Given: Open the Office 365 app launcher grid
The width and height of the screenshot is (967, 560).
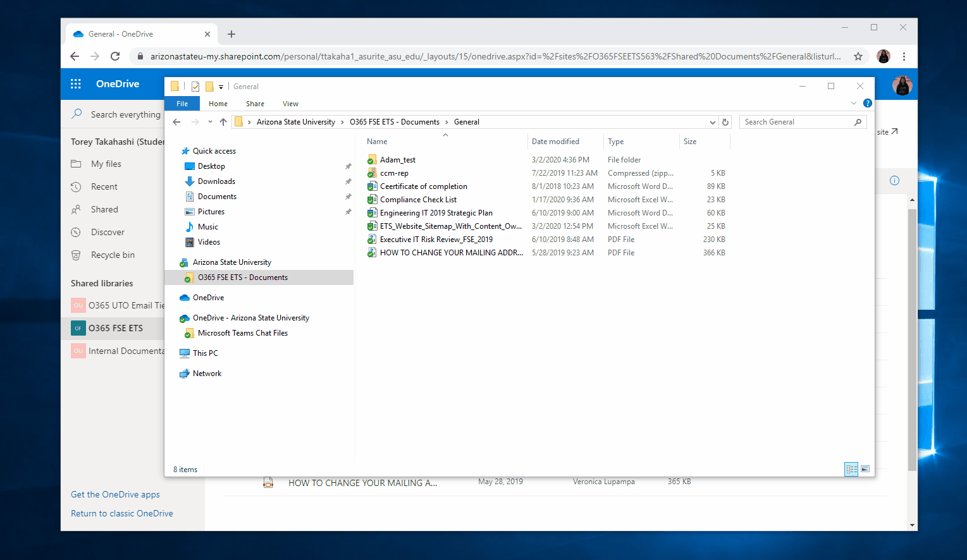Looking at the screenshot, I should pos(76,84).
